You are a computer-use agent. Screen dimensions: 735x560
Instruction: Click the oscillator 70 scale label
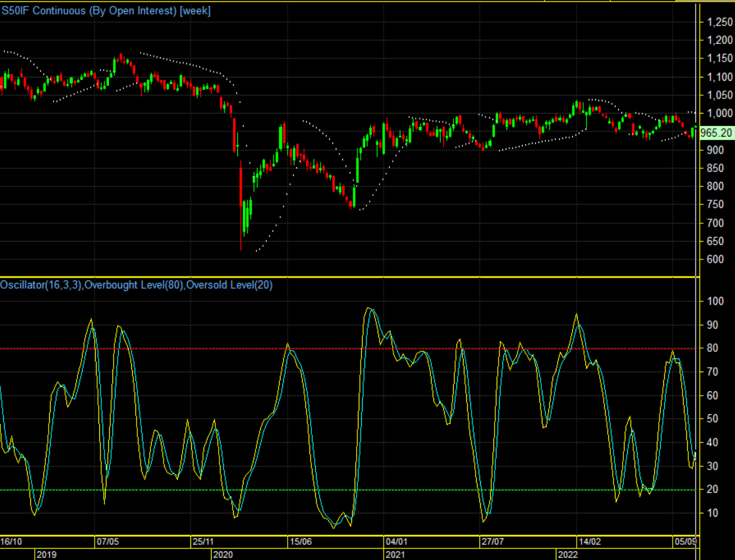tap(713, 372)
